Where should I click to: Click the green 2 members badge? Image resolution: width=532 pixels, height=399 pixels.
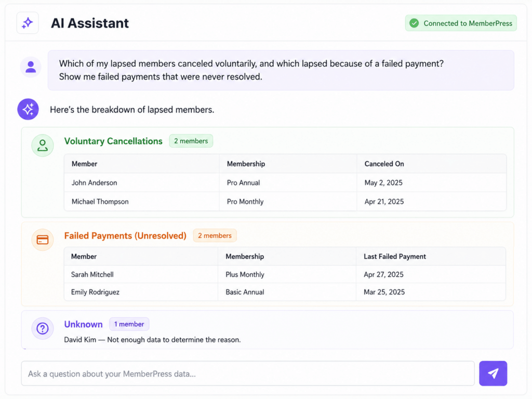tap(191, 141)
